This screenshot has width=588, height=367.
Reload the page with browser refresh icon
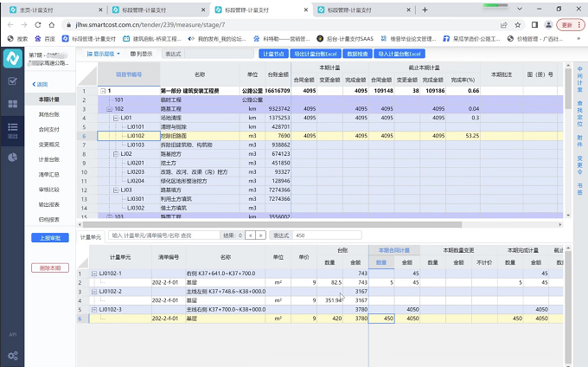coord(39,24)
